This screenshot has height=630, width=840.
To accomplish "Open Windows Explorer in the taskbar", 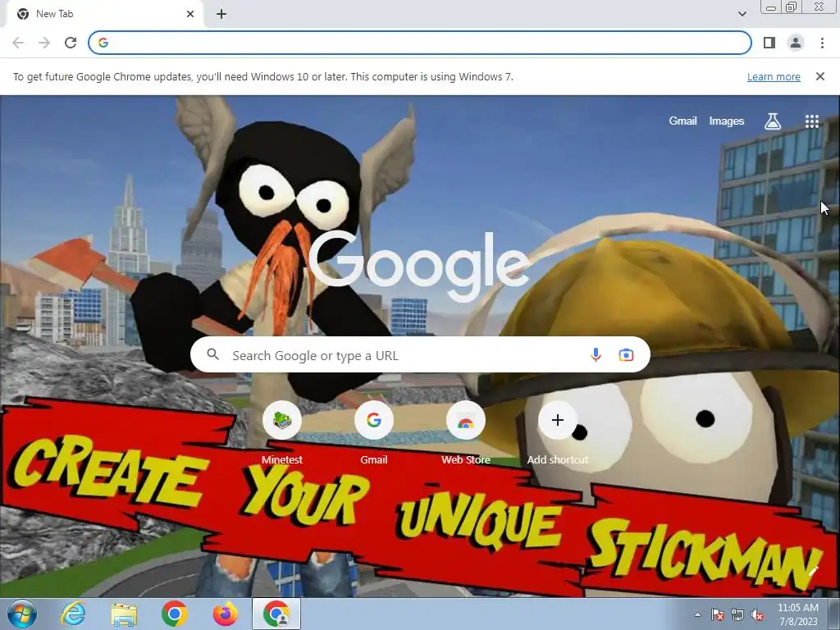I will click(124, 614).
